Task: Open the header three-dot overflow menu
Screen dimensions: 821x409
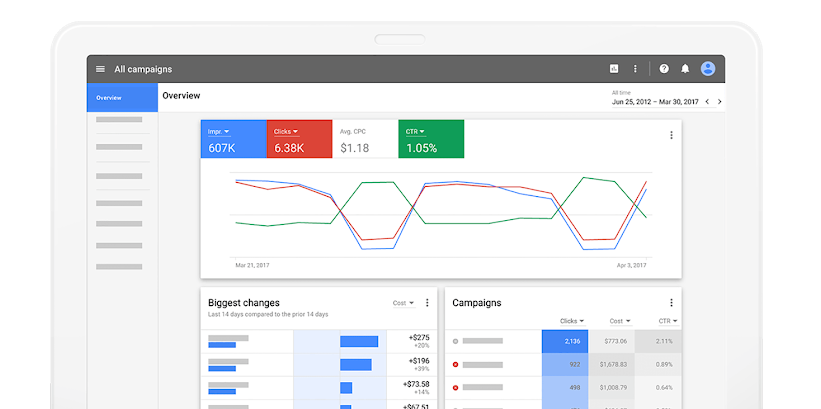Action: click(635, 69)
